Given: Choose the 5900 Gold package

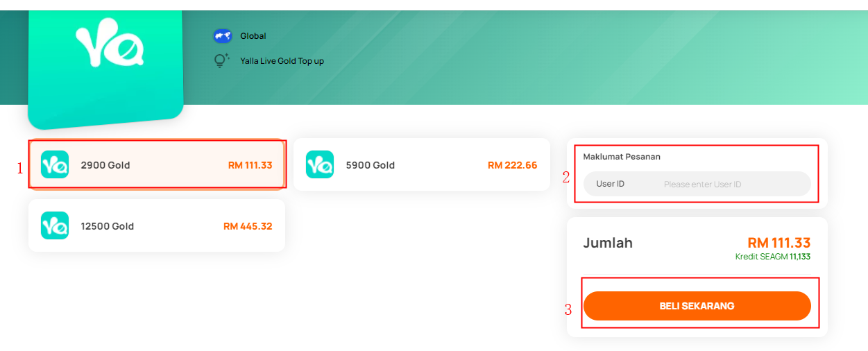Looking at the screenshot, I should 422,164.
